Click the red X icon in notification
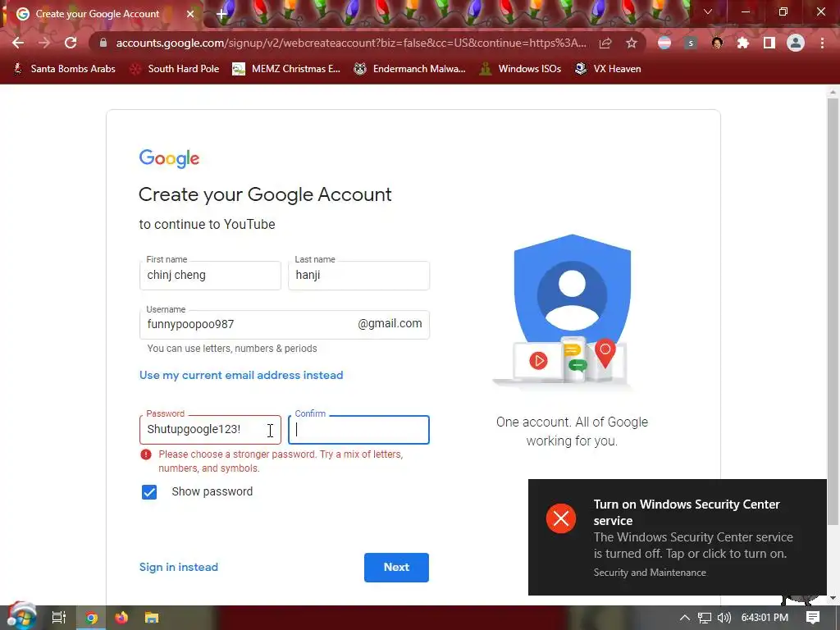Viewport: 840px width, 630px height. [561, 518]
